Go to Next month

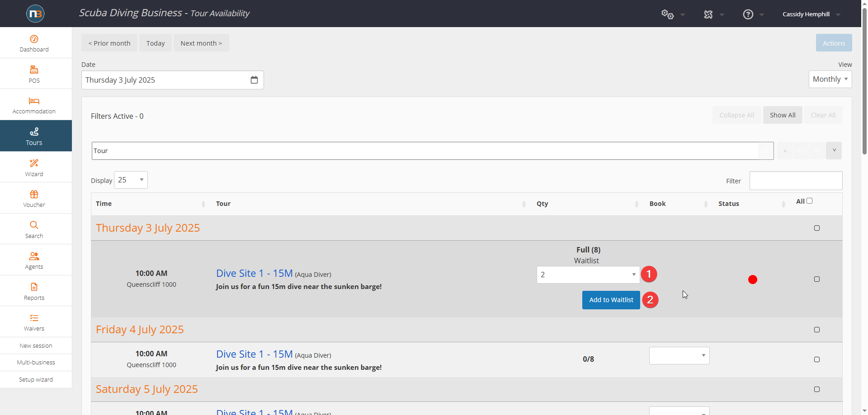point(201,43)
